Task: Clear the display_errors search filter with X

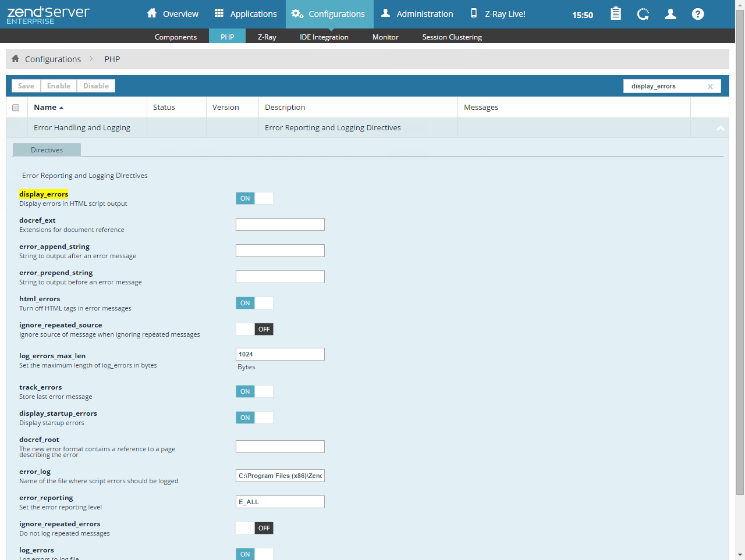Action: (710, 87)
